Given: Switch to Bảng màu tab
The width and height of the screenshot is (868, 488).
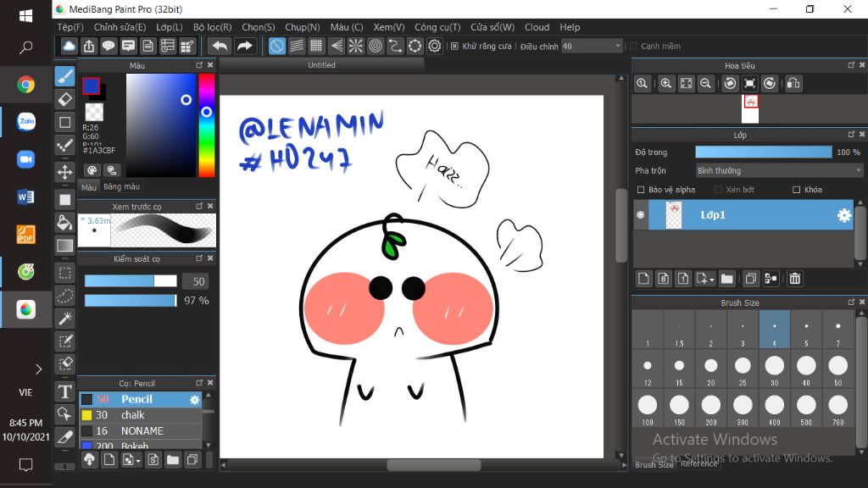Looking at the screenshot, I should click(122, 186).
